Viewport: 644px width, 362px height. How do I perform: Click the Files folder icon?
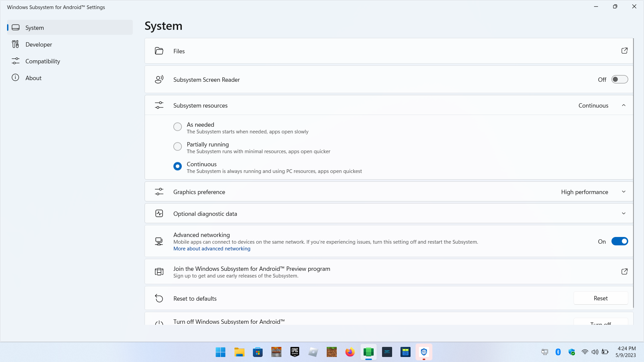(x=159, y=51)
